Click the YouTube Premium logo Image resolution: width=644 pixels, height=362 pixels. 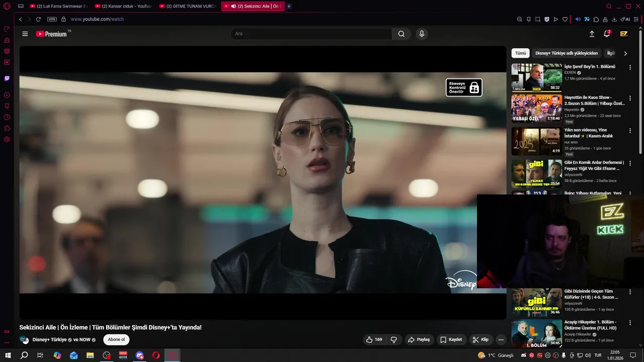52,34
